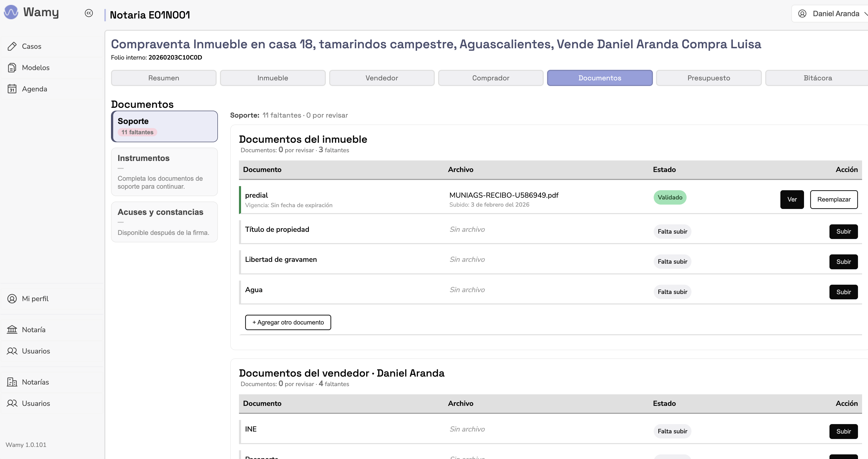
Task: Click Ver on the predial document
Action: click(x=792, y=199)
